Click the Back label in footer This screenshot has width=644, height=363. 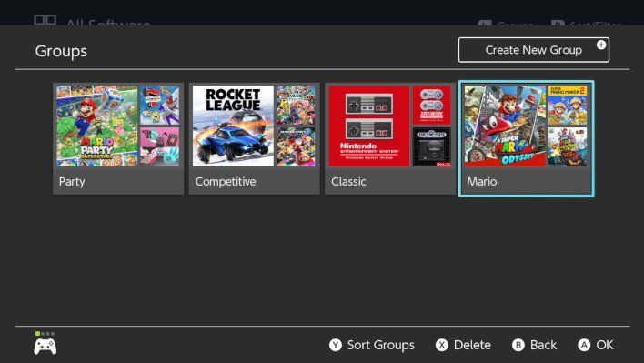(x=543, y=345)
